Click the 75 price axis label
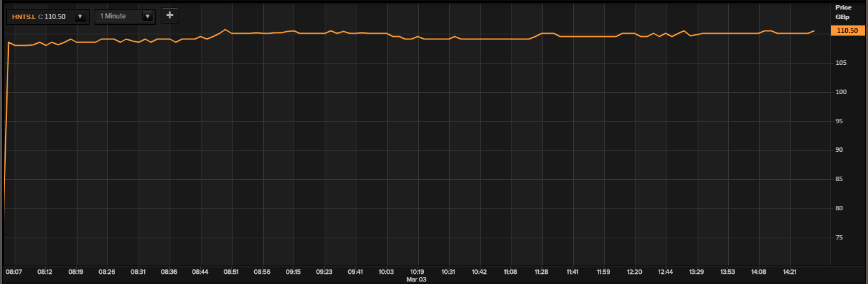This screenshot has height=284, width=868. coord(839,238)
